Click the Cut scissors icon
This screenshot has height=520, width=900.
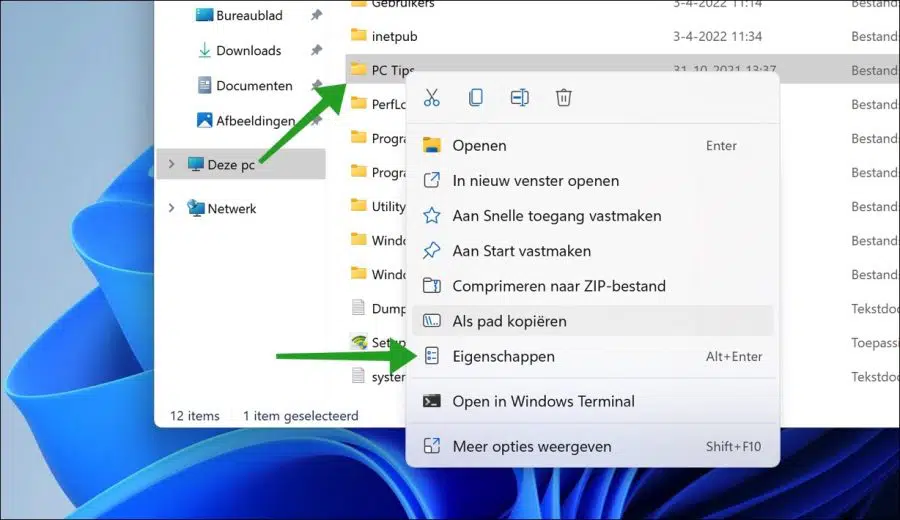click(x=432, y=98)
